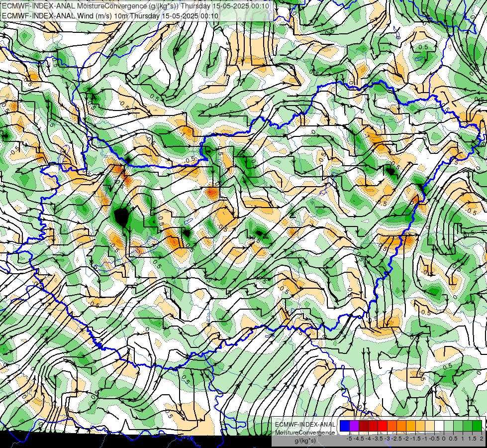Click the MoistureConvergence title line at top
The width and height of the screenshot is (487, 448).
coord(135,6)
